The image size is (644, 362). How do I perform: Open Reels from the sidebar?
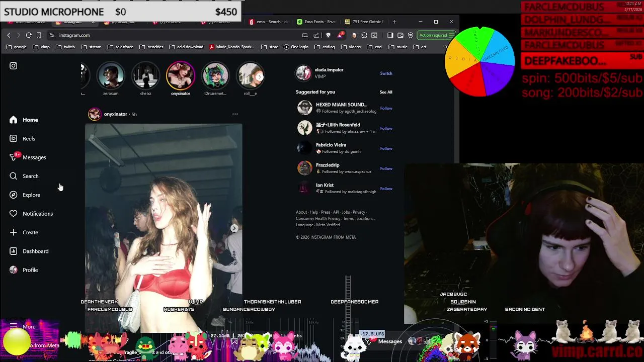coord(22,139)
